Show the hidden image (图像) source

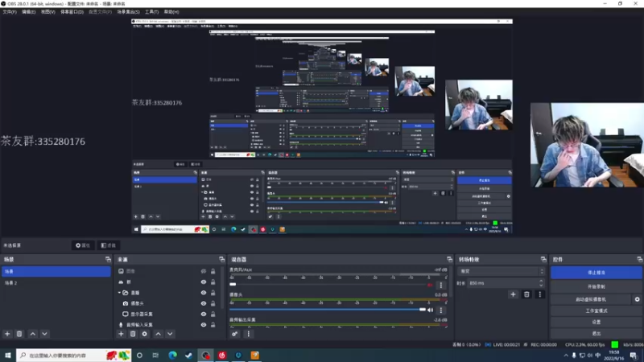204,271
